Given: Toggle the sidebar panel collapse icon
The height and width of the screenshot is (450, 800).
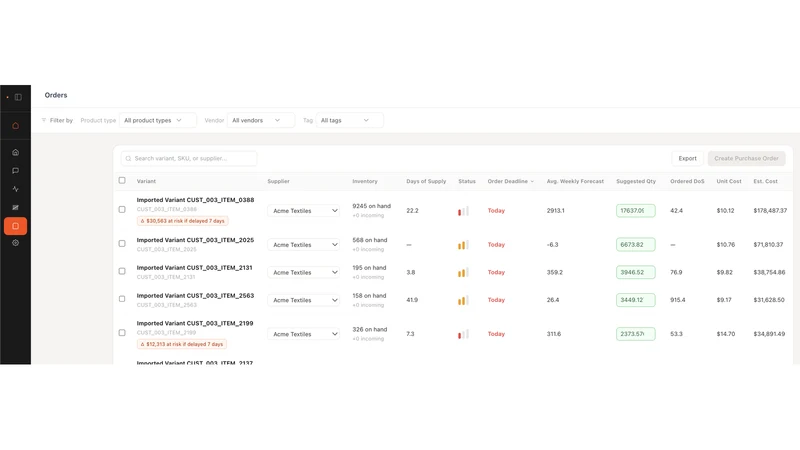Looking at the screenshot, I should click(18, 97).
